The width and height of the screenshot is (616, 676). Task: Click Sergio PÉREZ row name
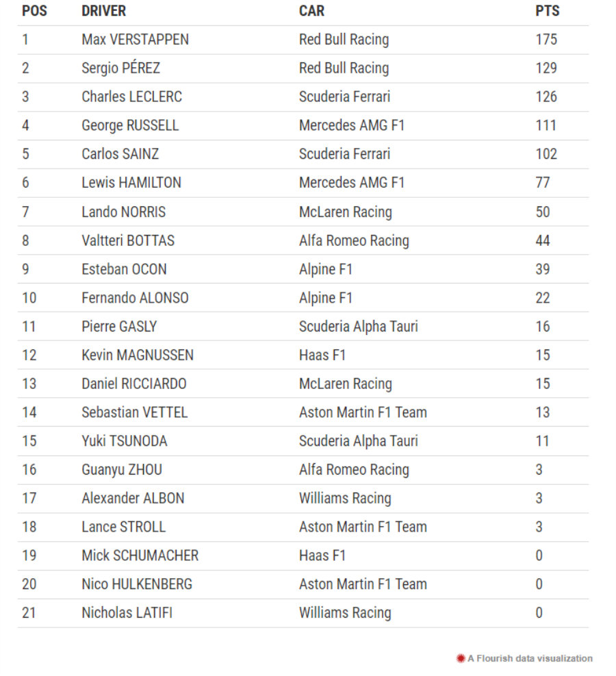(121, 68)
